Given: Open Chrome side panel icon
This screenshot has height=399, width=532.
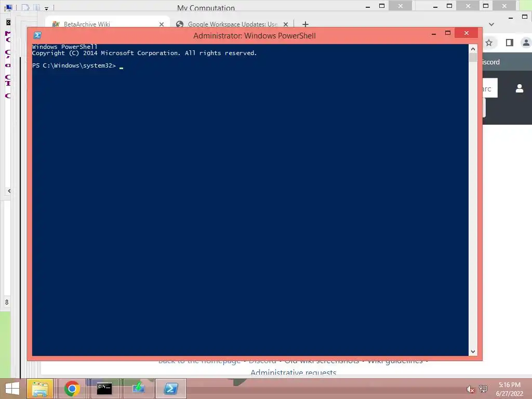Looking at the screenshot, I should [509, 43].
